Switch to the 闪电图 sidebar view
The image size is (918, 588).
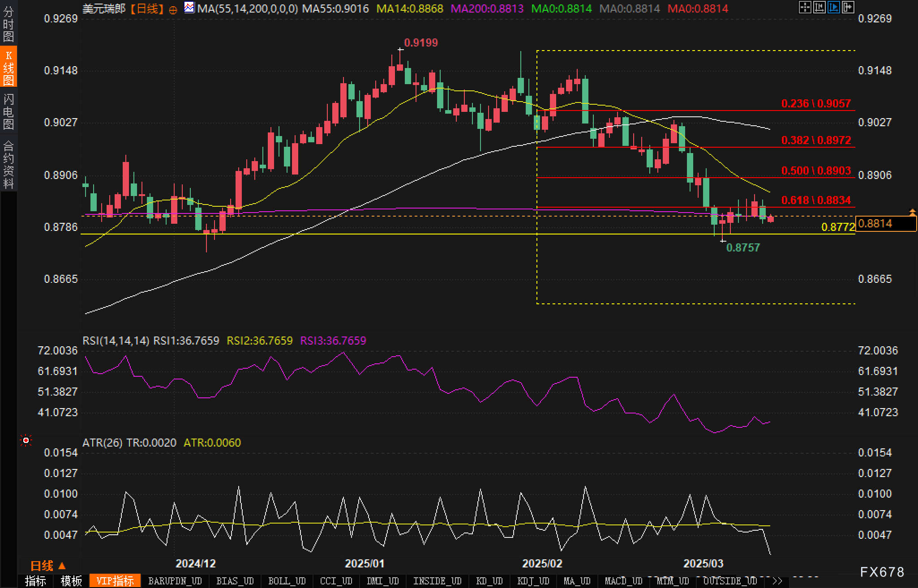8,111
